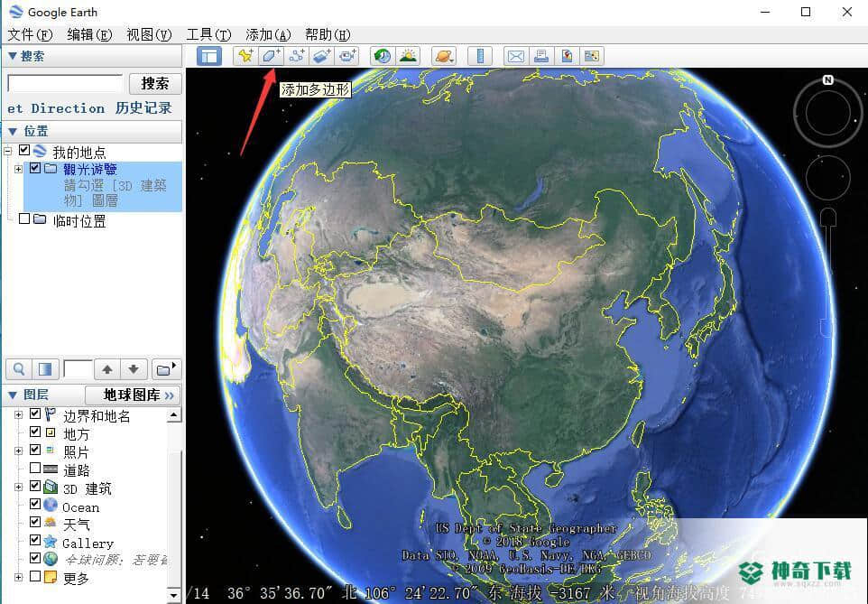Expand the 更多 layer node
The width and height of the screenshot is (868, 604).
click(18, 578)
